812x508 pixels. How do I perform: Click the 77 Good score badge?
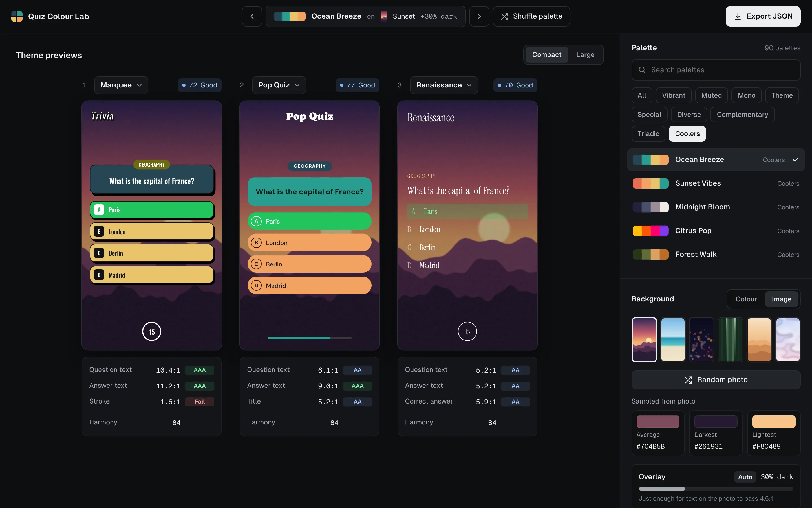[357, 85]
